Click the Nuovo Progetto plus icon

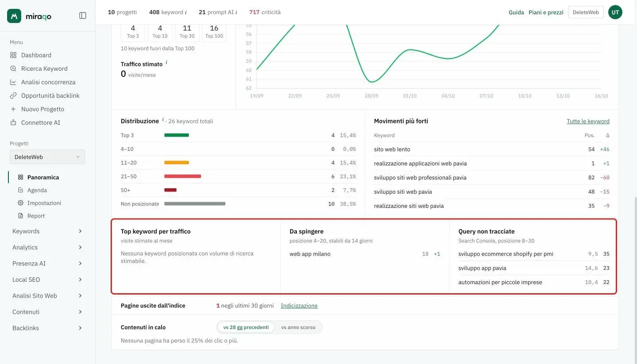coord(13,109)
